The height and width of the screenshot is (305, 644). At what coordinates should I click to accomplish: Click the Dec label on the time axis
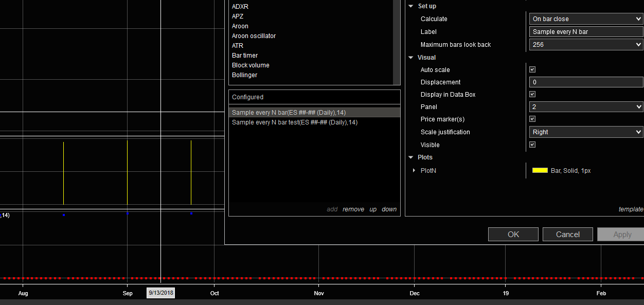pos(415,294)
